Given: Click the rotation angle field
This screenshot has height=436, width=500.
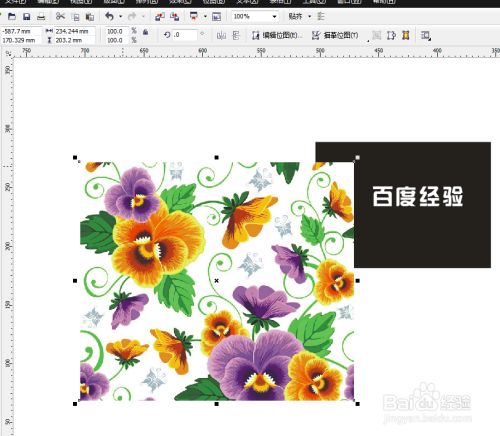Looking at the screenshot, I should 185,35.
